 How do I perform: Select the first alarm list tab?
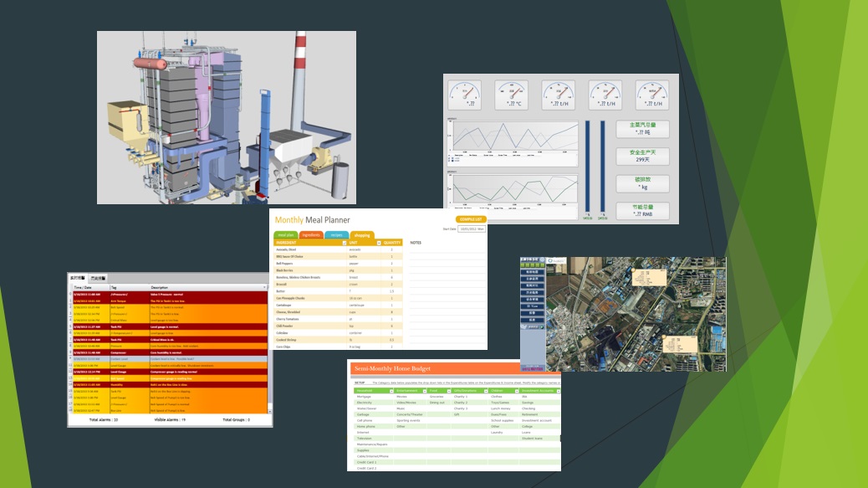click(x=79, y=276)
